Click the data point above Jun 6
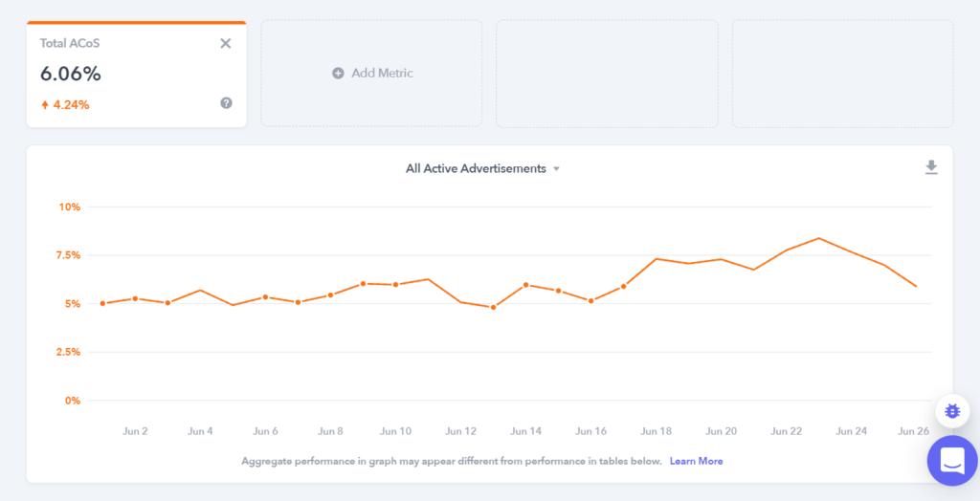 pyautogui.click(x=266, y=296)
